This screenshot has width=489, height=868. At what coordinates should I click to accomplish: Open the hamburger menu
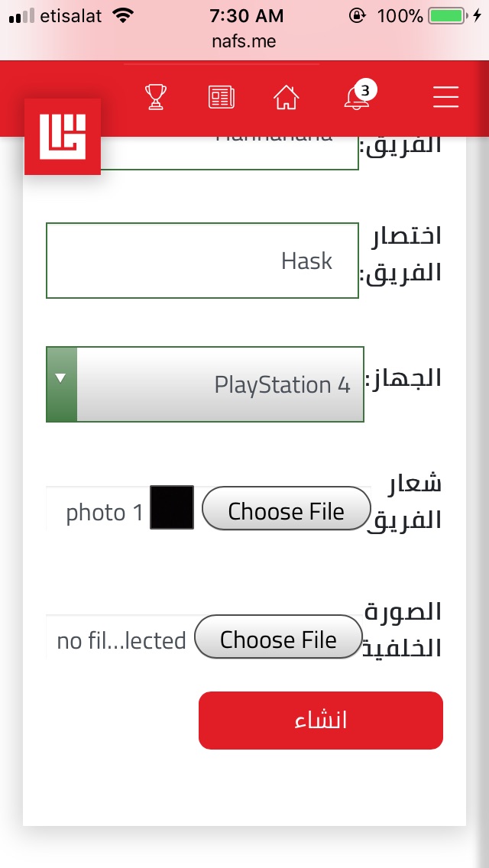(445, 97)
